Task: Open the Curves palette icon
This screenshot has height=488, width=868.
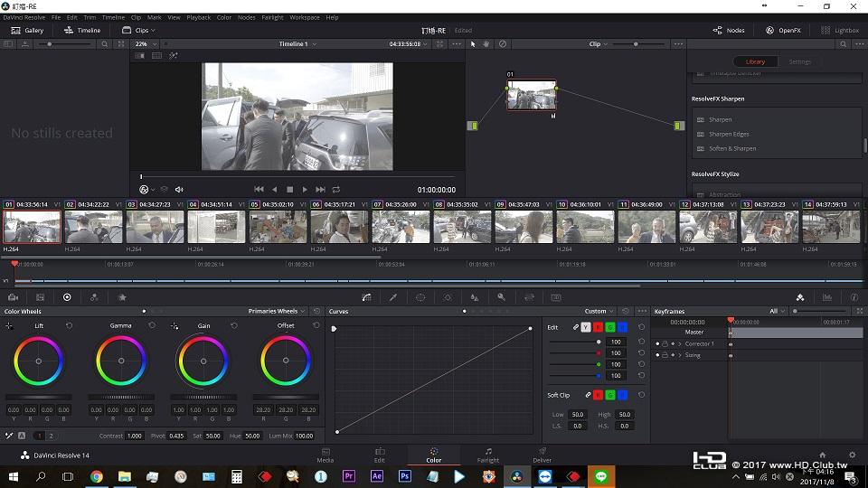Action: click(x=366, y=297)
